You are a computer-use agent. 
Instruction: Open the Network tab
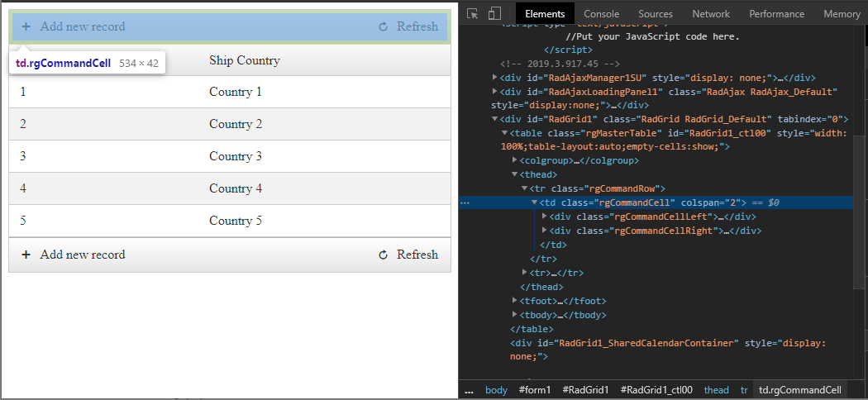[x=710, y=13]
